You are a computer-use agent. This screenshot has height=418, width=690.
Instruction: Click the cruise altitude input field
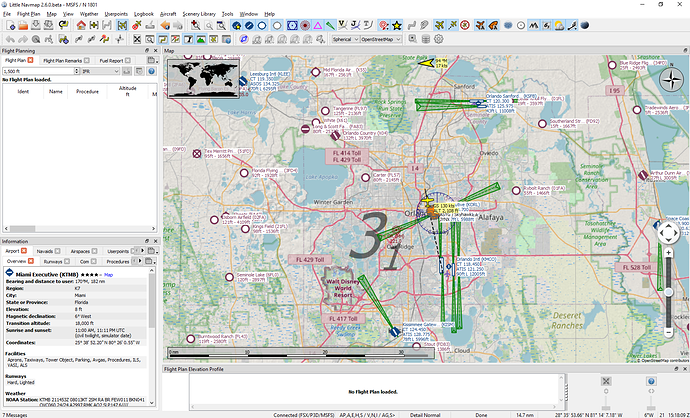pos(39,71)
